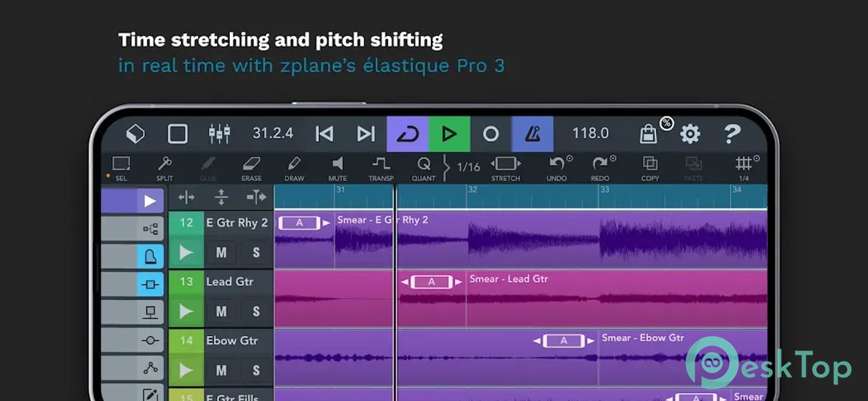
Task: Choose the MUTE speaker tool
Action: tap(337, 168)
